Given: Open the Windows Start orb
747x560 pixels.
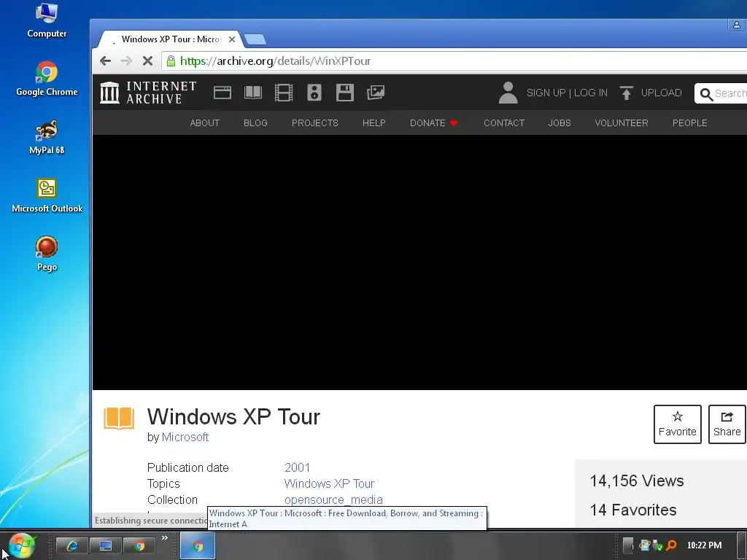Looking at the screenshot, I should click(22, 545).
